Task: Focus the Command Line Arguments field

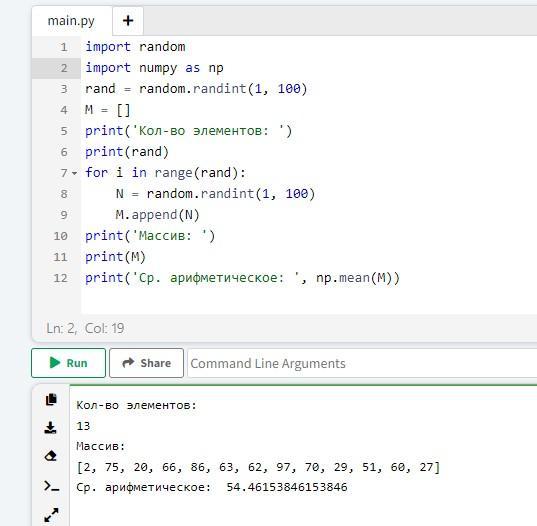Action: (362, 363)
